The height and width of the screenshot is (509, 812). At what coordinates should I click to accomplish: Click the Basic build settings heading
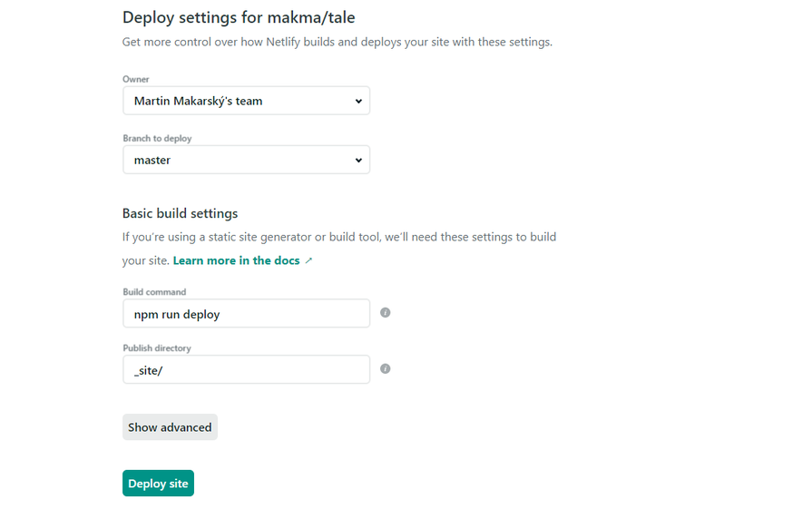coord(180,213)
